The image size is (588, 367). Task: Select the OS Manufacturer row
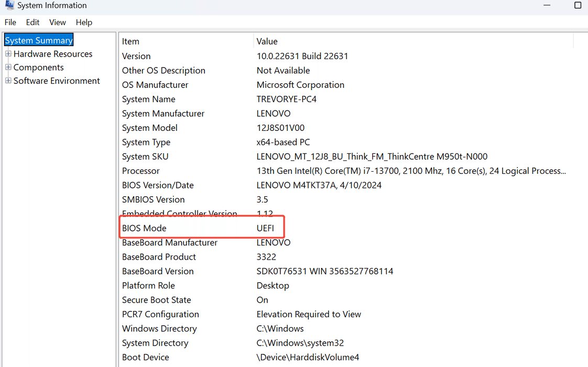click(x=346, y=85)
